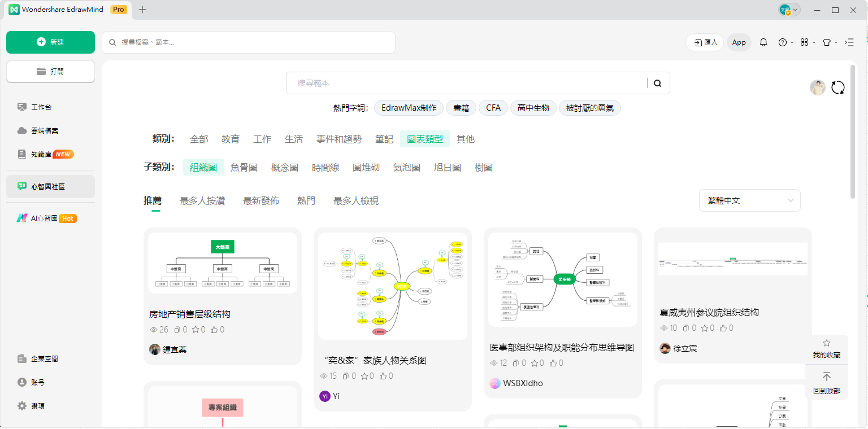
Task: Click the green 新建 button
Action: click(x=50, y=42)
